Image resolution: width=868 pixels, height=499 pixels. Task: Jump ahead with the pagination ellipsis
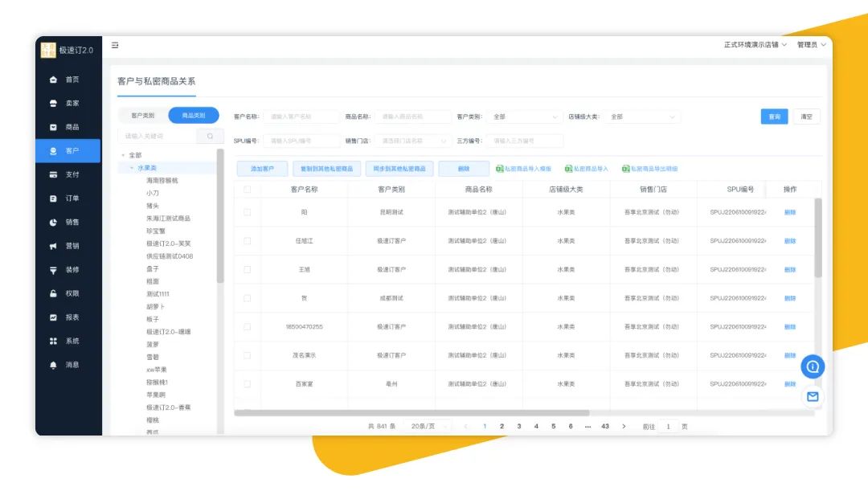tap(588, 427)
